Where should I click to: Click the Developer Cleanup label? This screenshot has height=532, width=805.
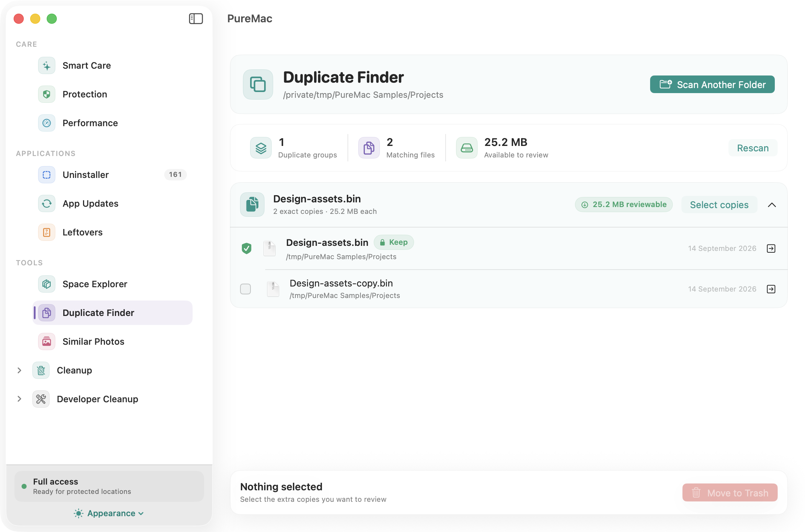tap(97, 399)
